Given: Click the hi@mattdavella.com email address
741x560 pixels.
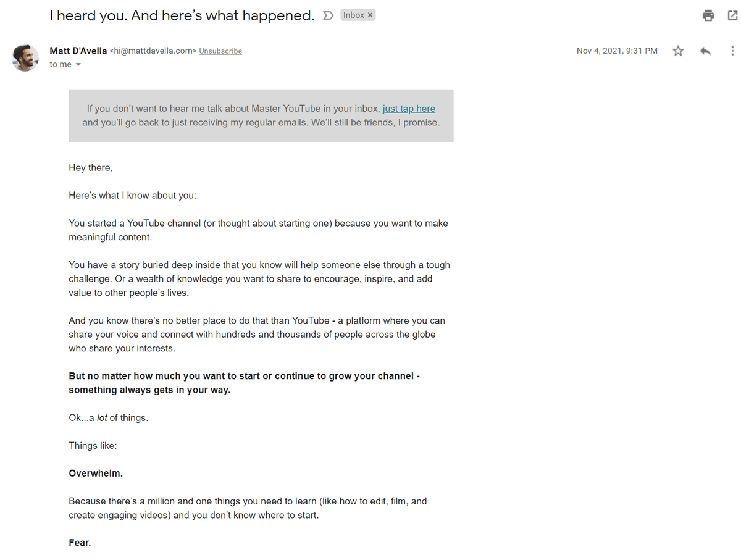Looking at the screenshot, I should pyautogui.click(x=153, y=51).
